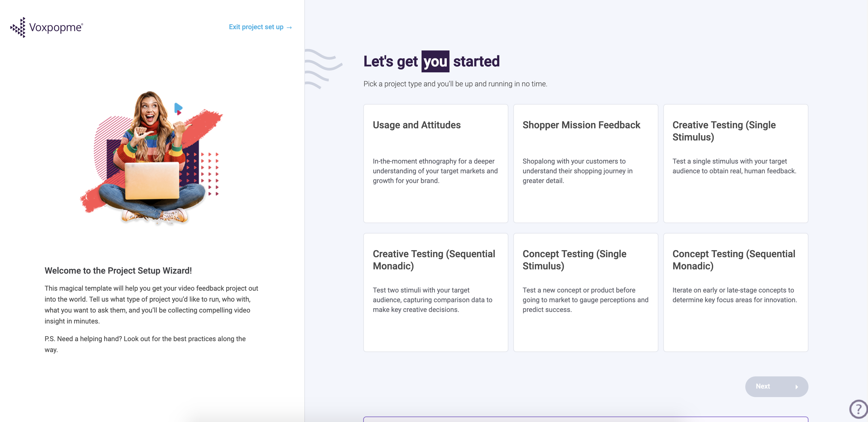Click the 'Let's get you started' heading
This screenshot has height=422, width=868.
point(431,61)
